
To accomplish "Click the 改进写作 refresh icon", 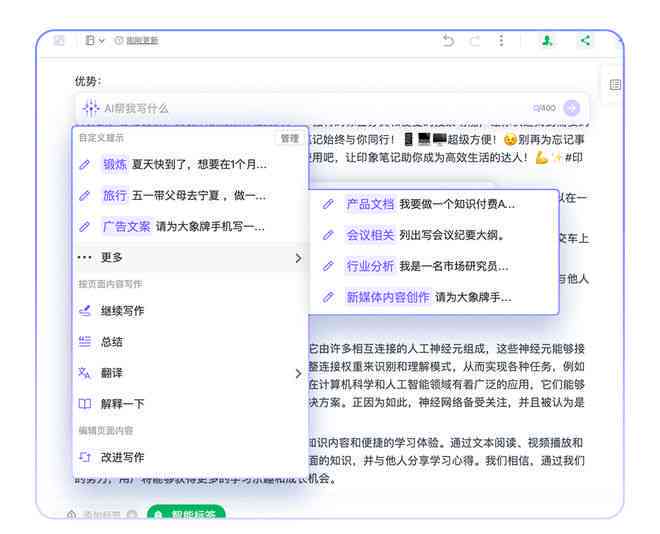I will click(85, 457).
